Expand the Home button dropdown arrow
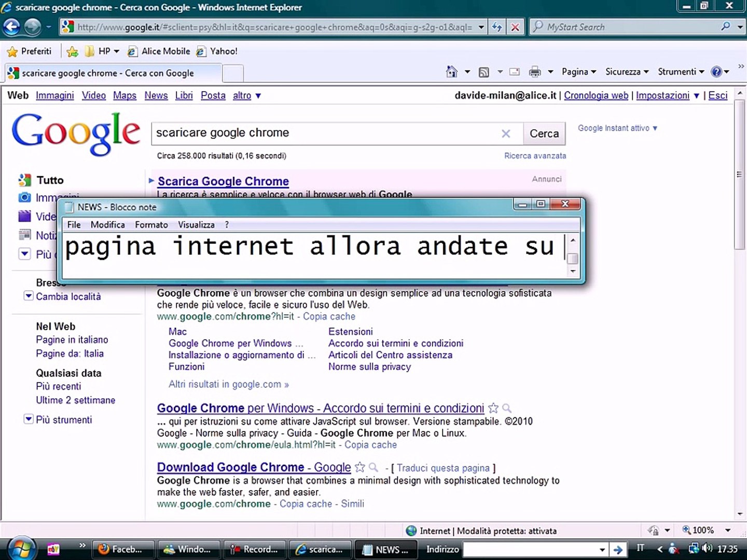This screenshot has width=747, height=560. (467, 72)
